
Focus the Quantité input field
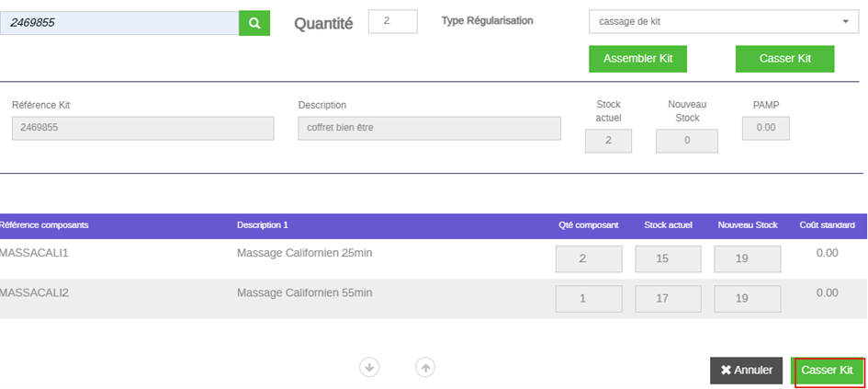click(x=393, y=22)
